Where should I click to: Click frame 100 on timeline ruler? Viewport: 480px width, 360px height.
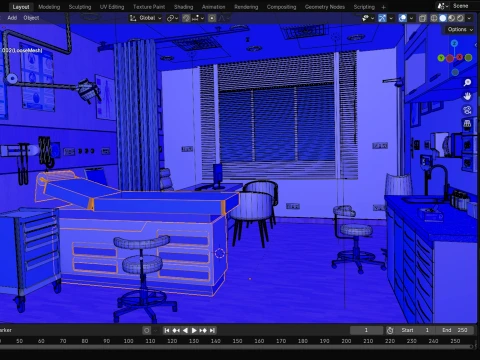[x=128, y=341]
